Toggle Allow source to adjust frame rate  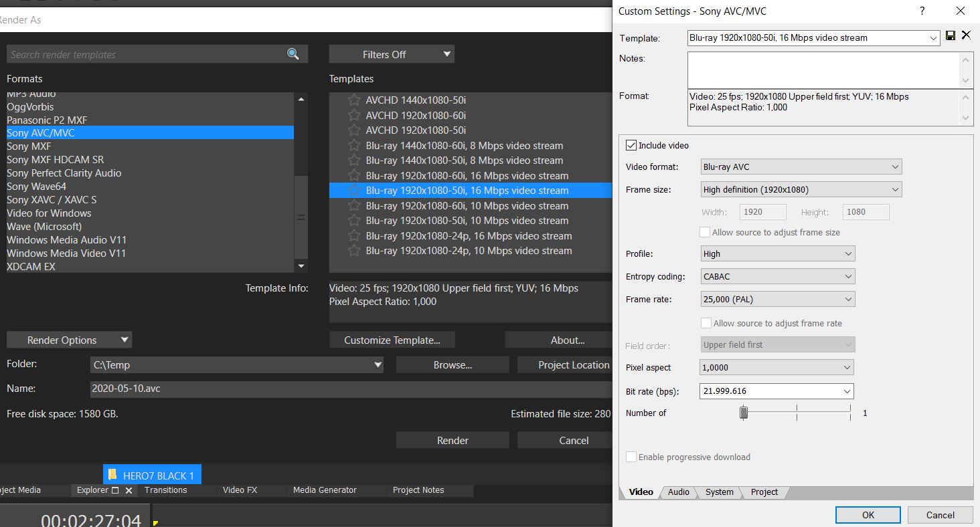(x=705, y=323)
